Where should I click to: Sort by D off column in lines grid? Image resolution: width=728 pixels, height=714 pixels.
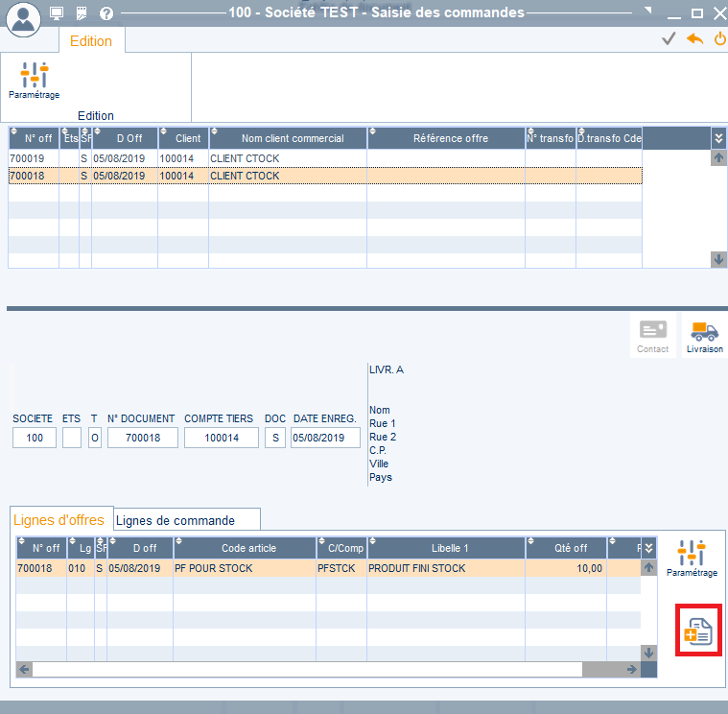tap(140, 548)
